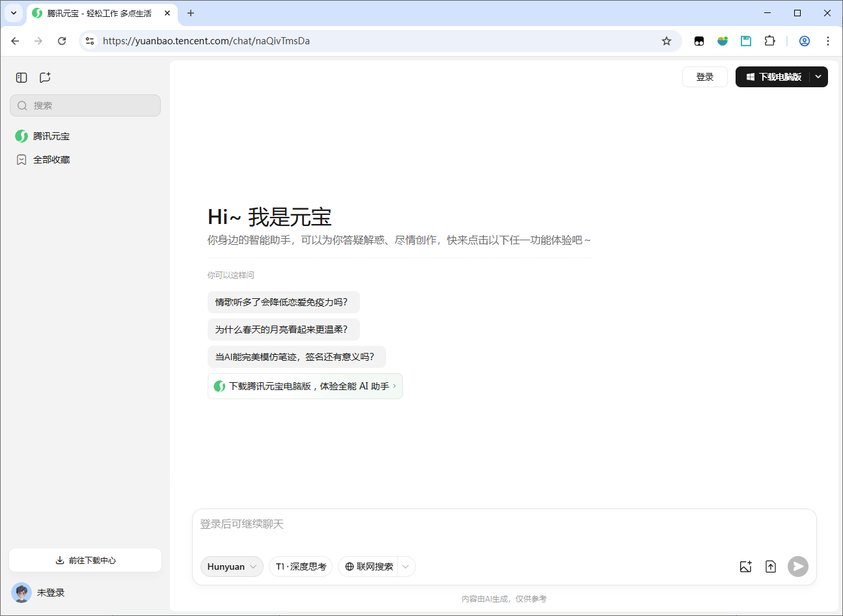Click the not-logged-in user avatar
Viewport: 843px width, 616px height.
click(21, 593)
